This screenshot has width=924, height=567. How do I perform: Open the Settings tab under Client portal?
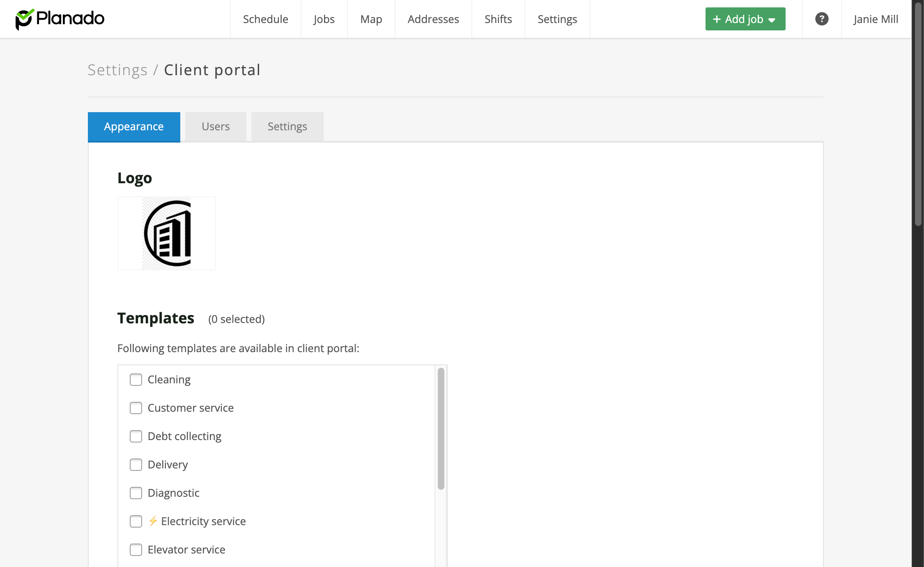[287, 127]
